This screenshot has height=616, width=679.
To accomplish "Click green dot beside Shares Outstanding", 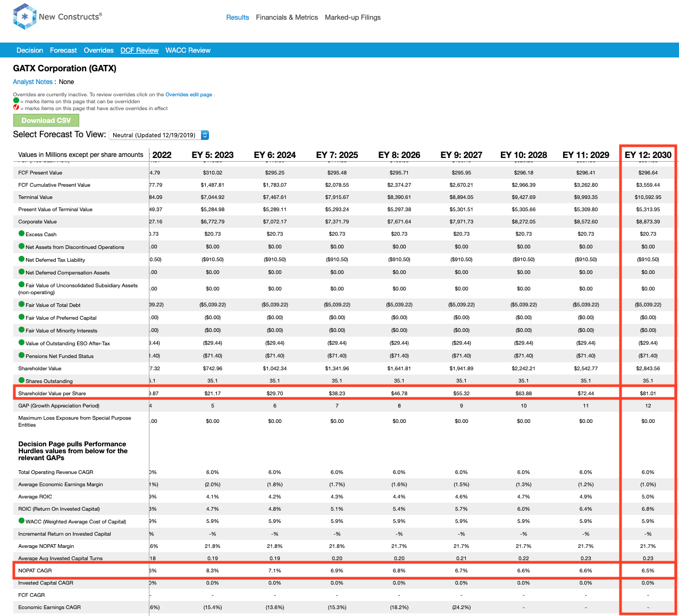I will [x=22, y=380].
